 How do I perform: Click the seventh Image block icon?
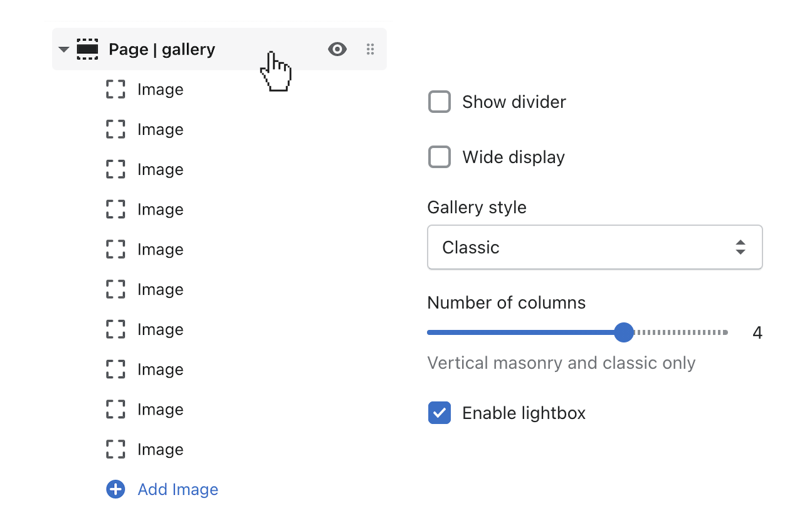[116, 329]
